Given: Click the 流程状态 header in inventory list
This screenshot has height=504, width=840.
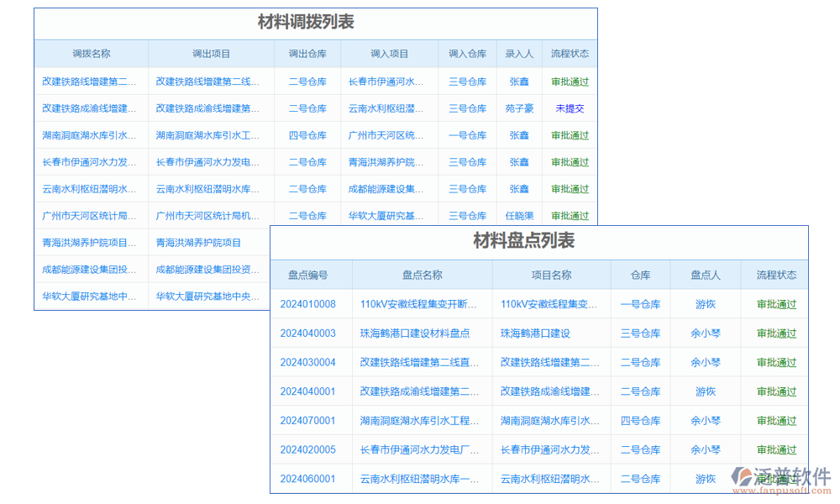Looking at the screenshot, I should click(774, 275).
